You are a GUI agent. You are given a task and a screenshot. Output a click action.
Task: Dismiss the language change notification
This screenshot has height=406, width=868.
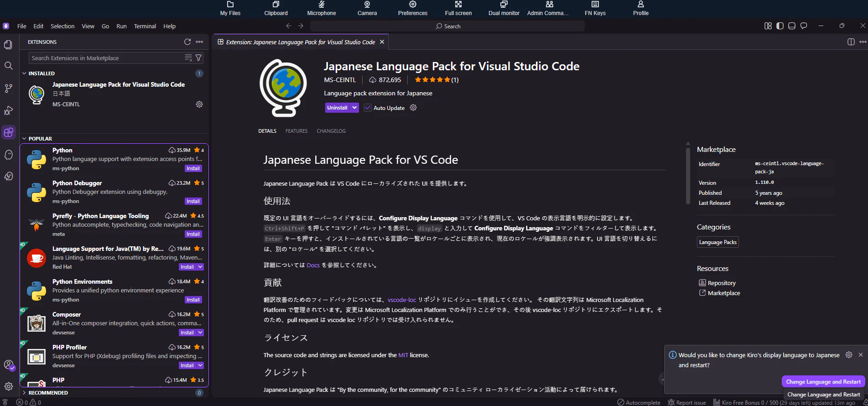pyautogui.click(x=861, y=355)
